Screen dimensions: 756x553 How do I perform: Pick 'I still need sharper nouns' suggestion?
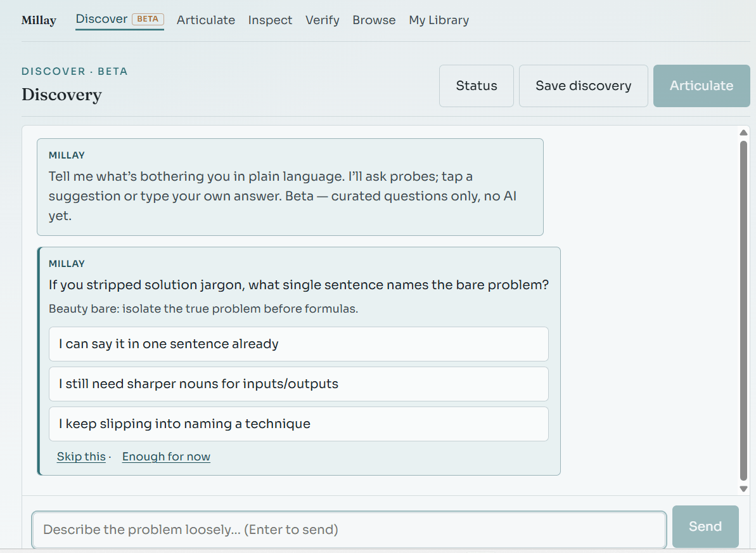(x=298, y=384)
